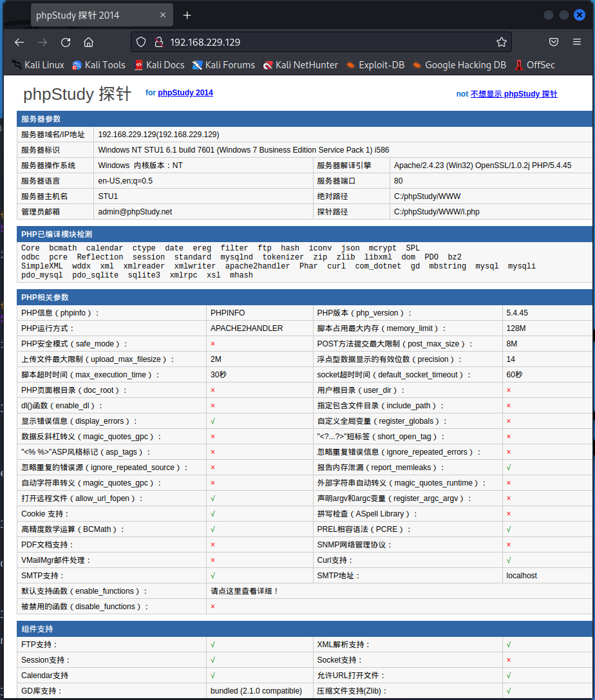Click the memory_limit value 128M
595x700 pixels.
516,328
